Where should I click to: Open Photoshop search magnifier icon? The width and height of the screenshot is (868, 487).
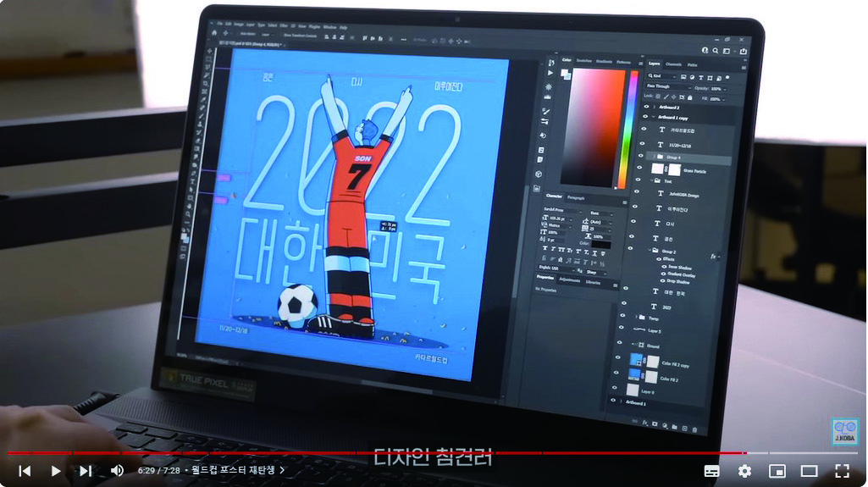716,50
